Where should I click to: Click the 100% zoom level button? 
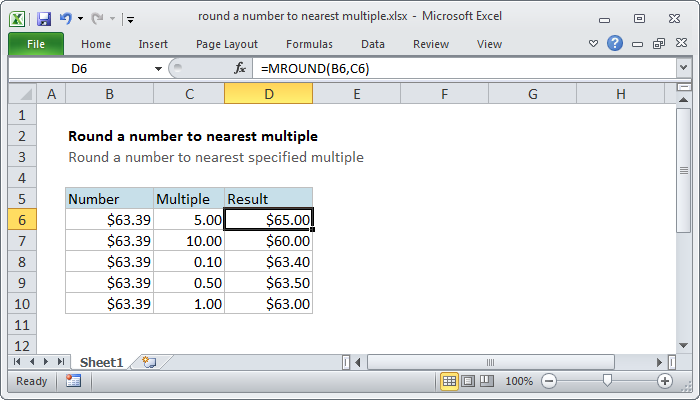click(519, 381)
